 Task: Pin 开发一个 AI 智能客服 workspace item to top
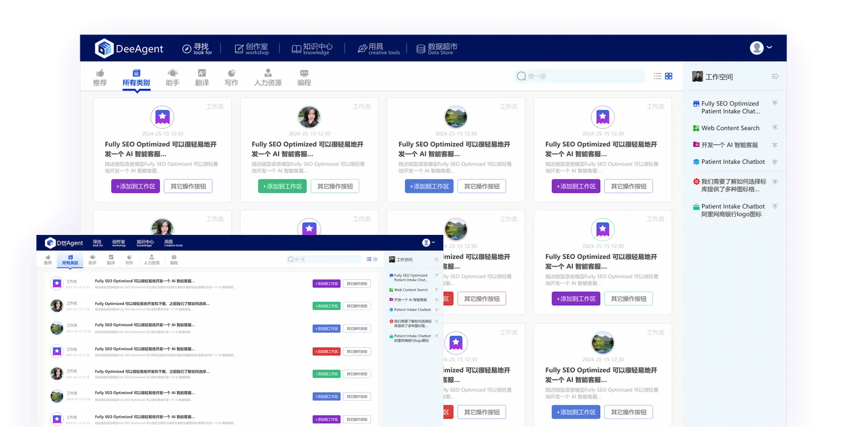point(774,145)
